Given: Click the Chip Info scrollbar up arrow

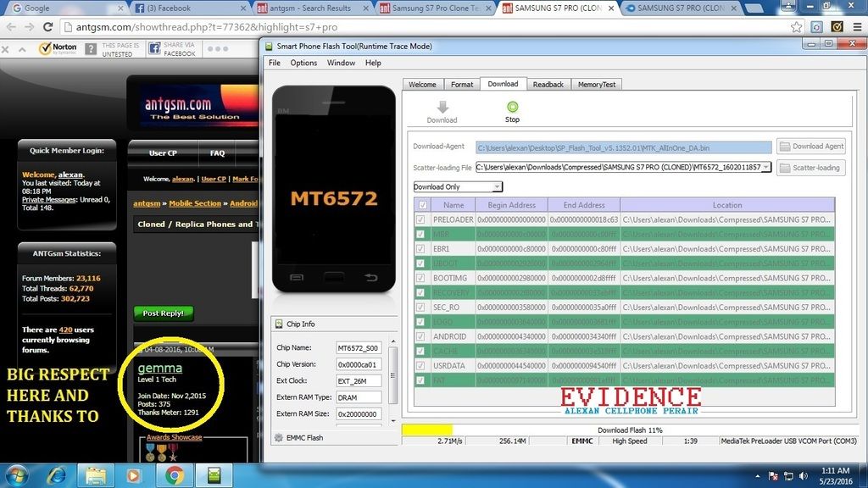Looking at the screenshot, I should pyautogui.click(x=393, y=341).
